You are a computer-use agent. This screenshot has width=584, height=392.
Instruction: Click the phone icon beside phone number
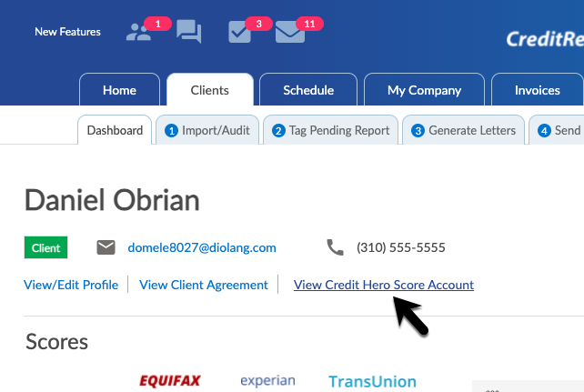tap(336, 247)
